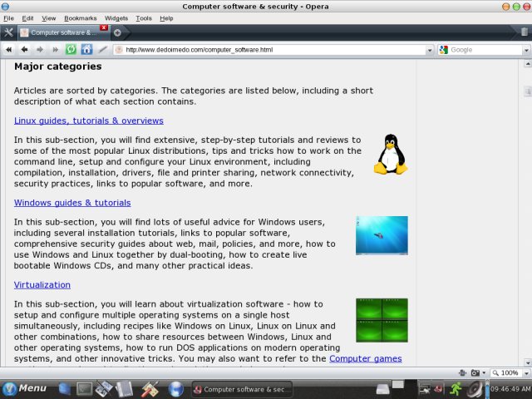Open Linux guides, tutorials & overviews link
The image size is (532, 399).
[89, 121]
